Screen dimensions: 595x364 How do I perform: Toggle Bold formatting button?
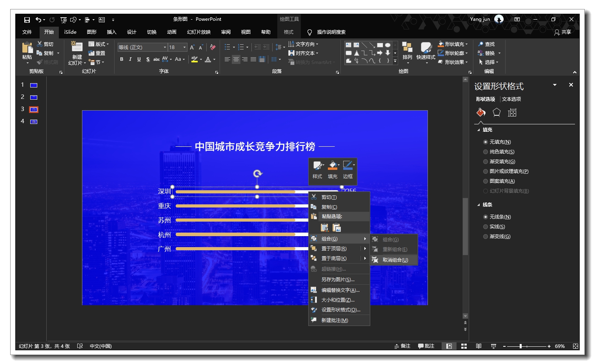[x=122, y=59]
